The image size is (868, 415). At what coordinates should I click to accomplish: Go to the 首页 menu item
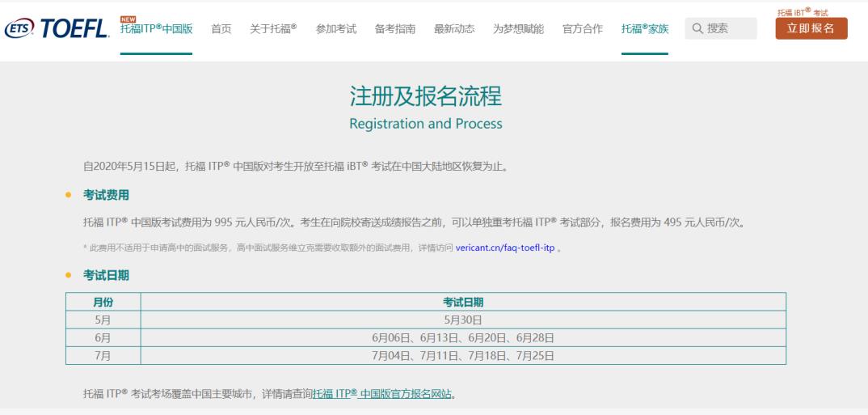(x=221, y=29)
